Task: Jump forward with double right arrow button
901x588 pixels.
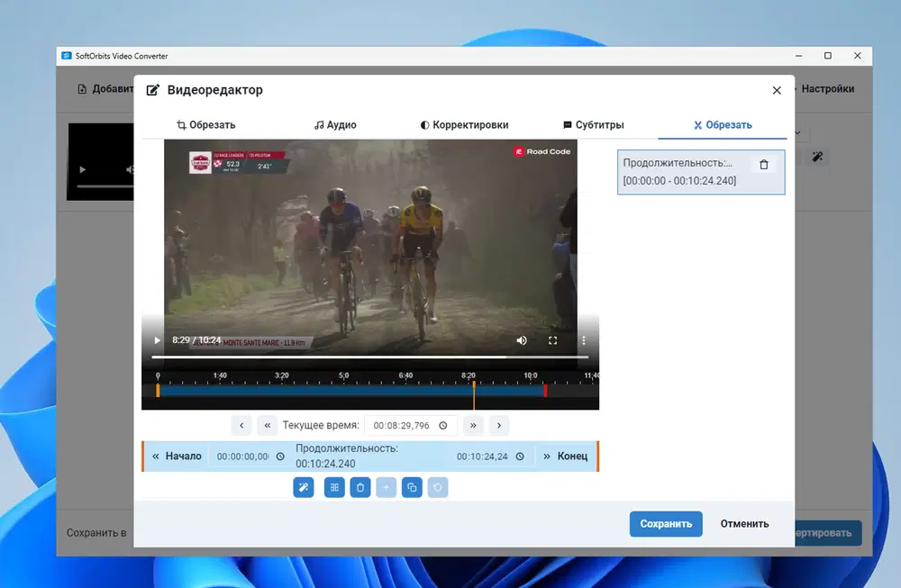Action: 473,426
